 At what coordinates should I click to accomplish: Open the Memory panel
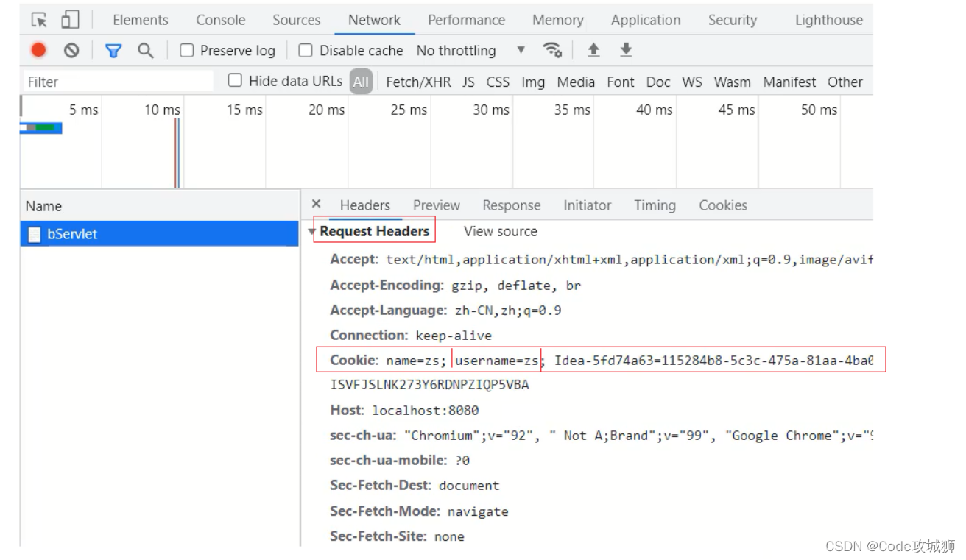[x=557, y=20]
